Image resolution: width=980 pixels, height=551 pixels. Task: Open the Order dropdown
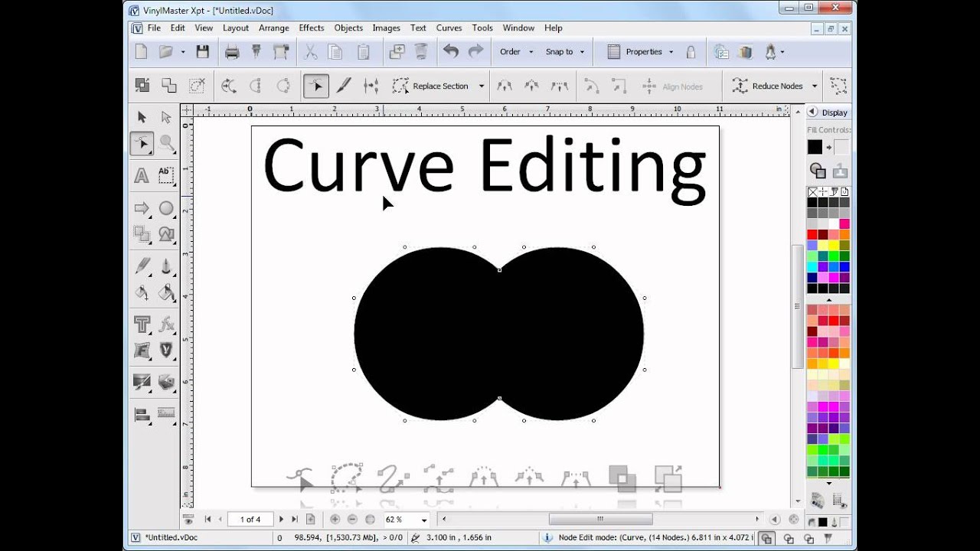(516, 52)
